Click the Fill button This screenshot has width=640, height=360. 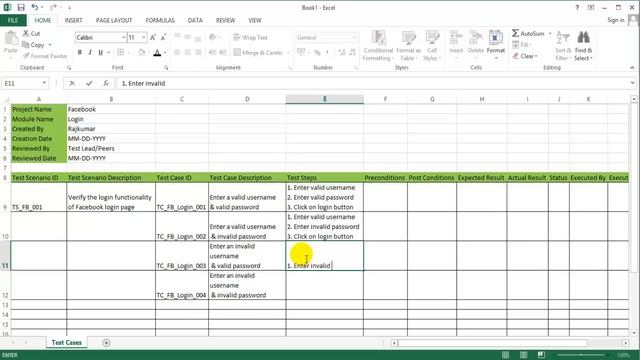[521, 44]
